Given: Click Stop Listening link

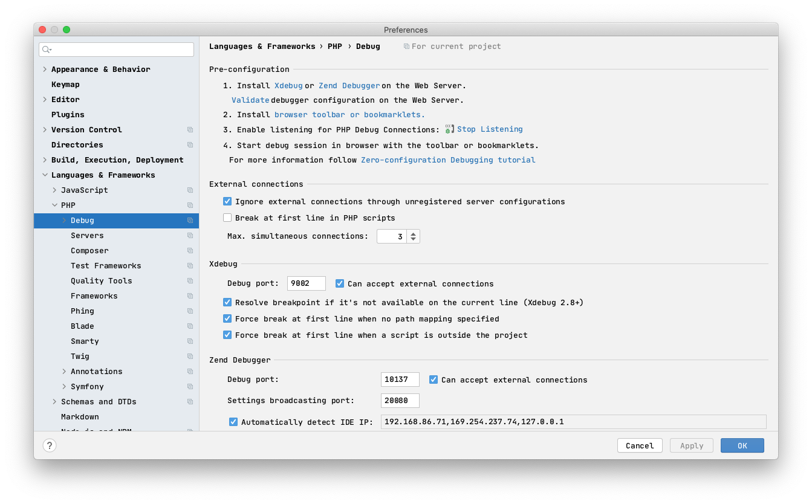Looking at the screenshot, I should (490, 129).
